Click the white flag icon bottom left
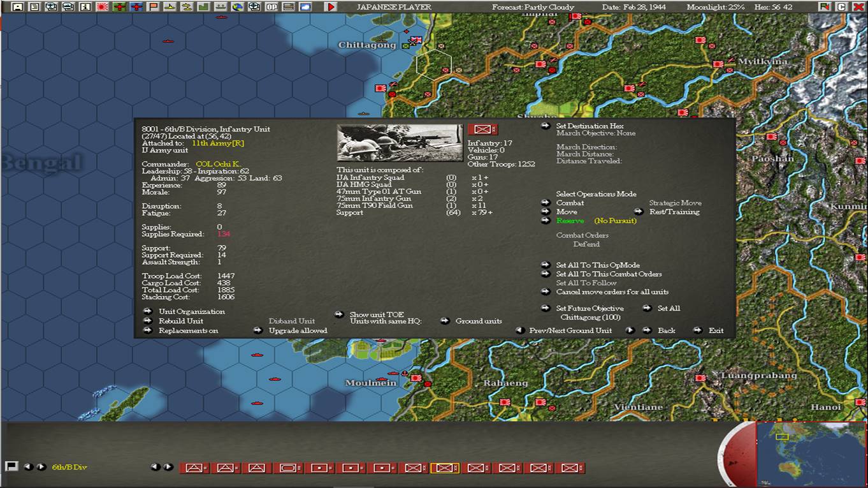The image size is (868, 488). pyautogui.click(x=11, y=466)
